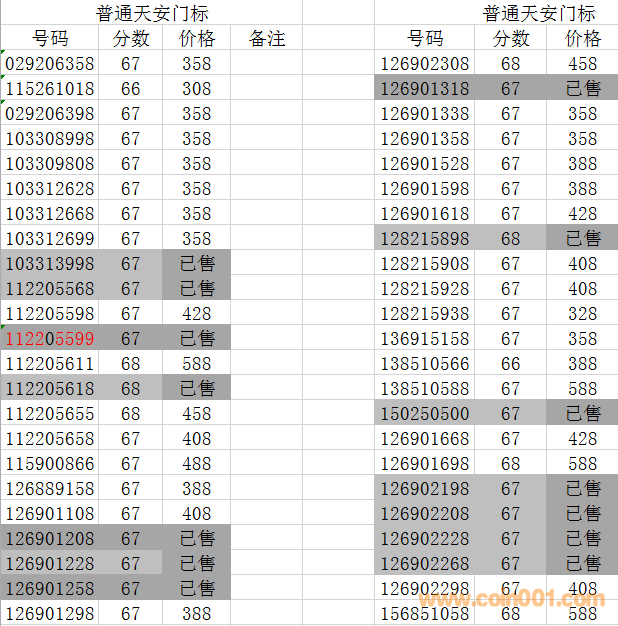The image size is (618, 626).
Task: Select the red number cell 112205599
Action: [50, 339]
